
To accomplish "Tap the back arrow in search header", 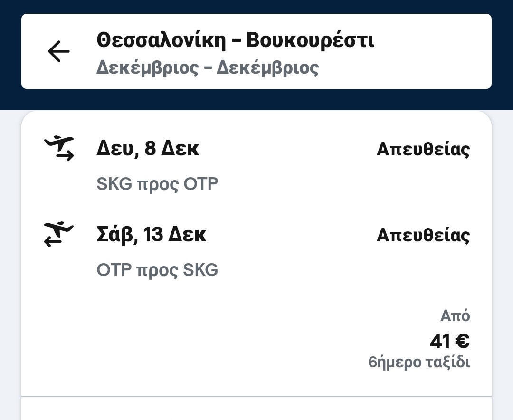I will click(x=59, y=51).
